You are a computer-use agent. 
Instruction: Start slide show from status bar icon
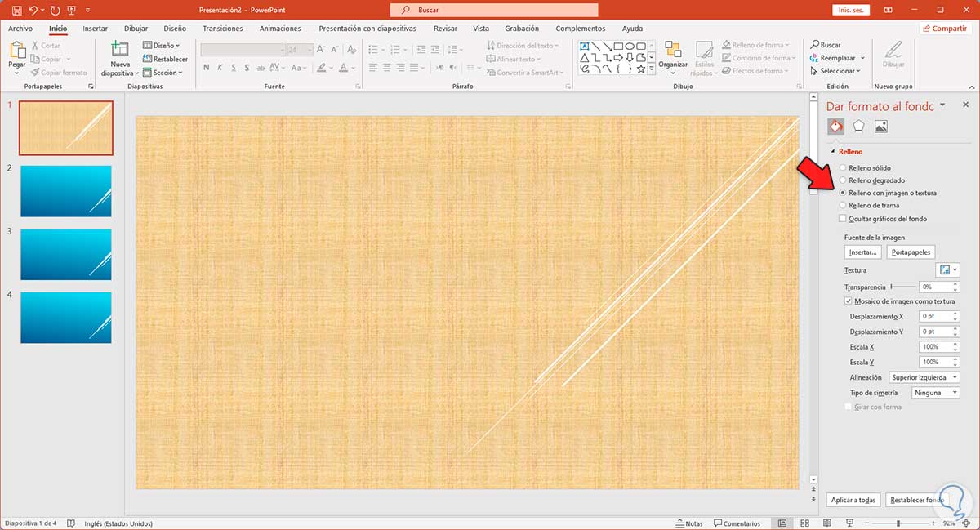pos(849,523)
